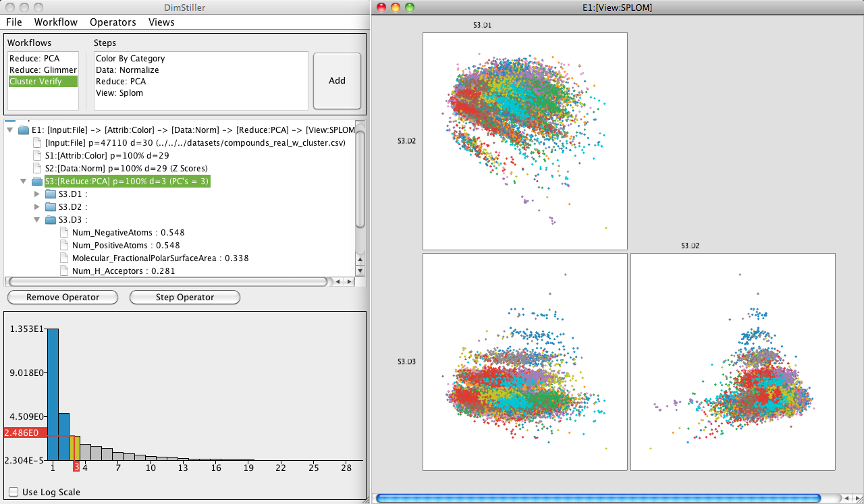
Task: Zoom the SPLOM window with green button
Action: point(409,7)
